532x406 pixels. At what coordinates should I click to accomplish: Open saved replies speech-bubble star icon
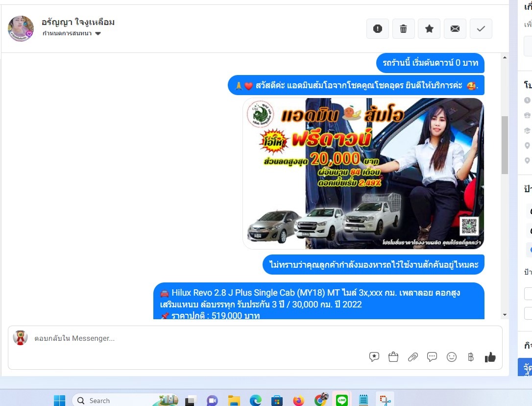374,357
